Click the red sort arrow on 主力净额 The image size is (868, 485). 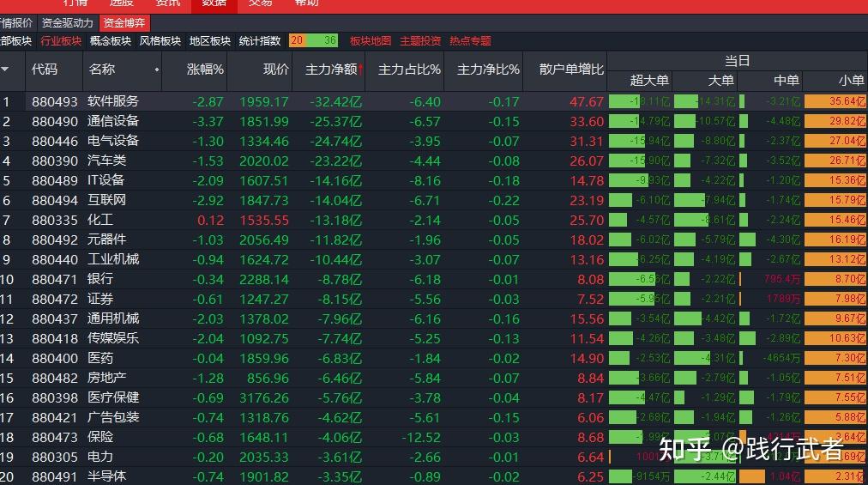click(361, 69)
